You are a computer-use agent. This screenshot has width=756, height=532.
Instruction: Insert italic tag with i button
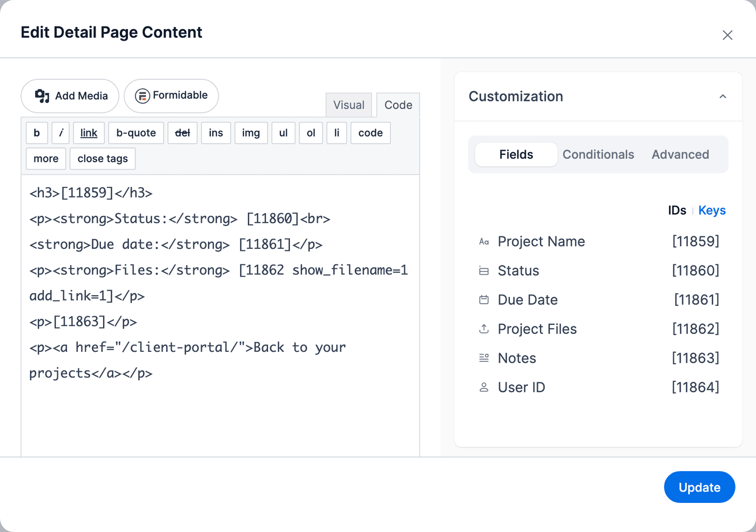pyautogui.click(x=60, y=133)
